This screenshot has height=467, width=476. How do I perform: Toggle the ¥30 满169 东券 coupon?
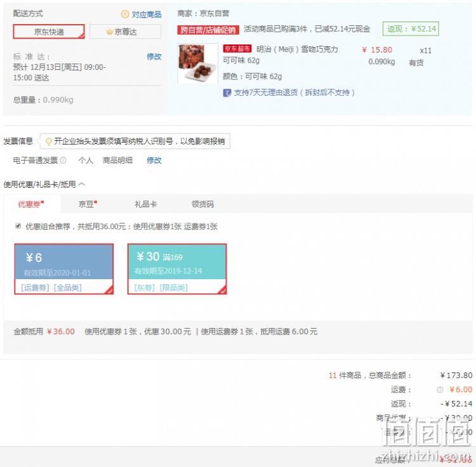177,269
